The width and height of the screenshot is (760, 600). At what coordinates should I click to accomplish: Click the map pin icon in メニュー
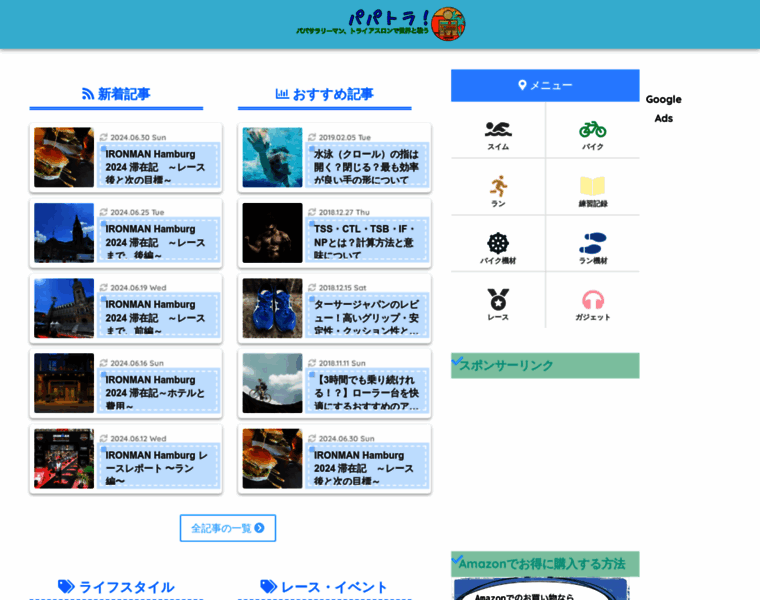(522, 85)
